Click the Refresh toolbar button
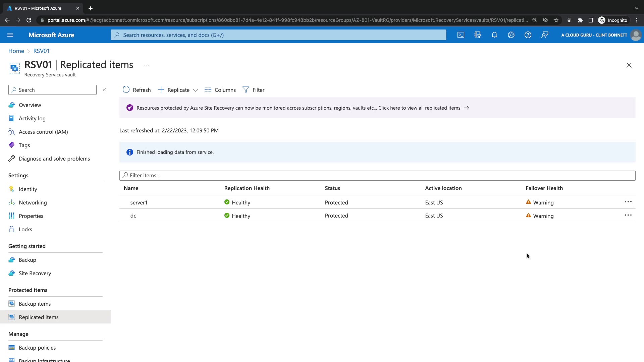This screenshot has width=644, height=362. [x=137, y=90]
